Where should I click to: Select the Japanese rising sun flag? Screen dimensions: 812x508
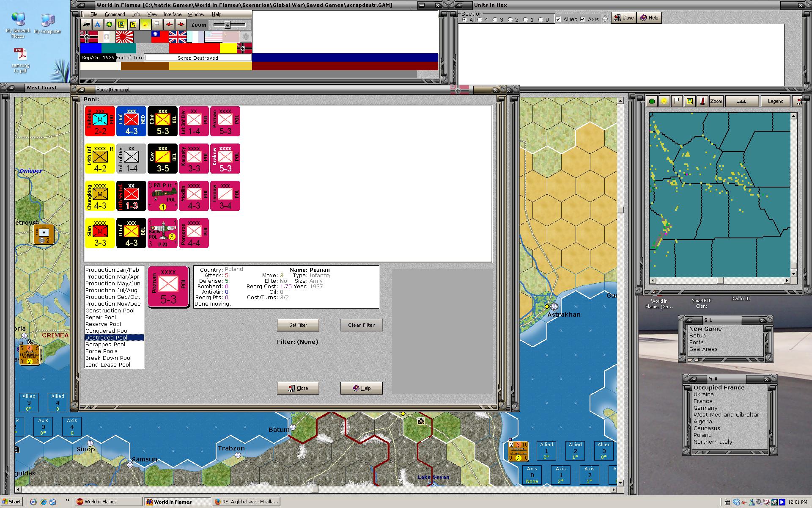click(x=124, y=37)
